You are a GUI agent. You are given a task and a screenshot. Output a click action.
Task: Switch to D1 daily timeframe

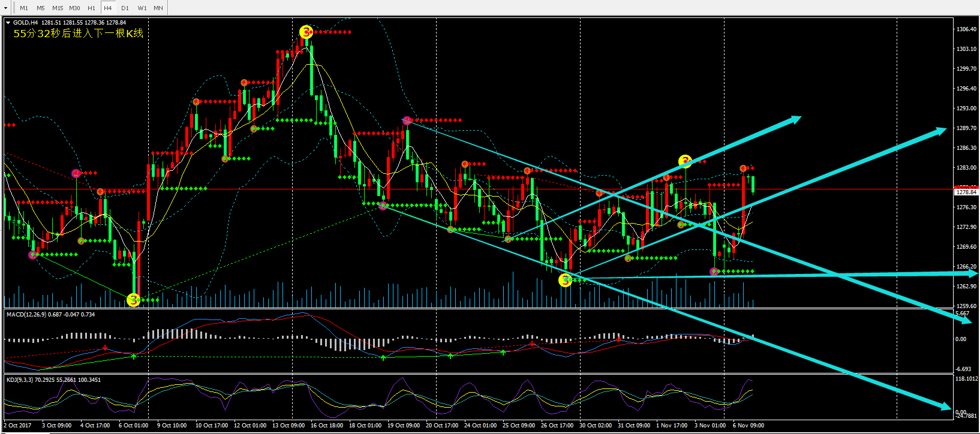tap(125, 8)
